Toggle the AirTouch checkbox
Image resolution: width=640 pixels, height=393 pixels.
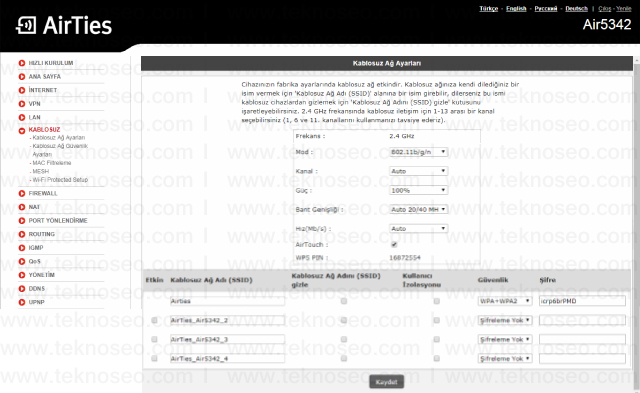(x=394, y=244)
